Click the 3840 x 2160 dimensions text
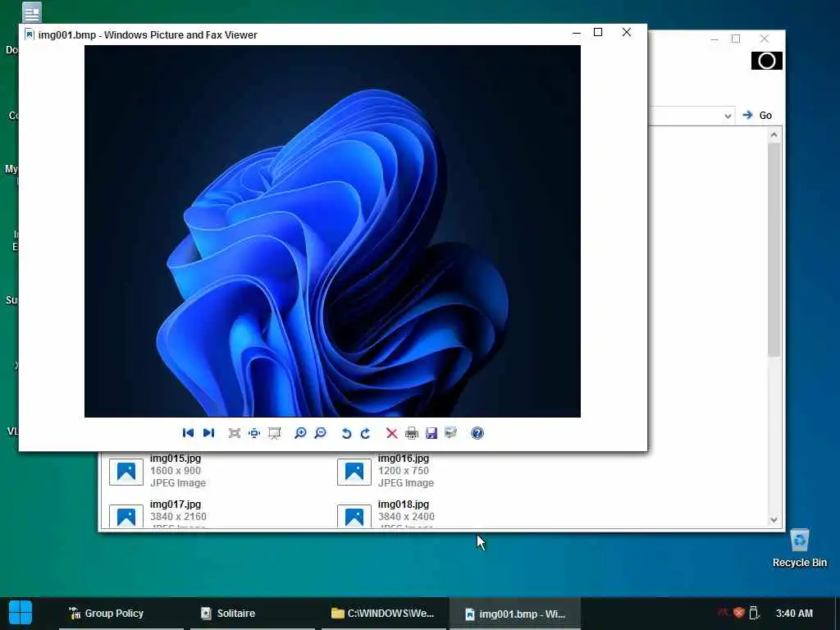This screenshot has width=840, height=630. click(178, 517)
